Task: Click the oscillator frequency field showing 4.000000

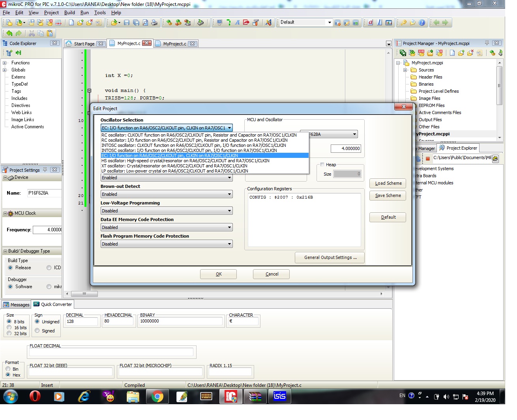Action: tap(346, 148)
